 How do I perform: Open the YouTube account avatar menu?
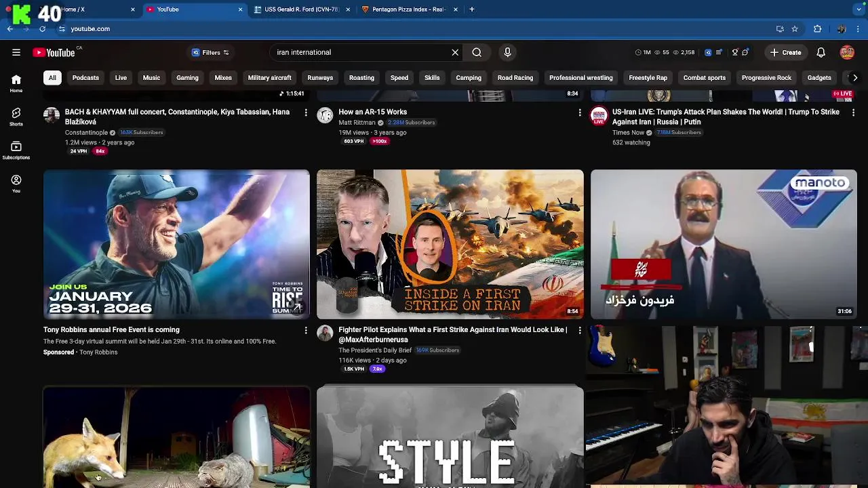[x=847, y=52]
